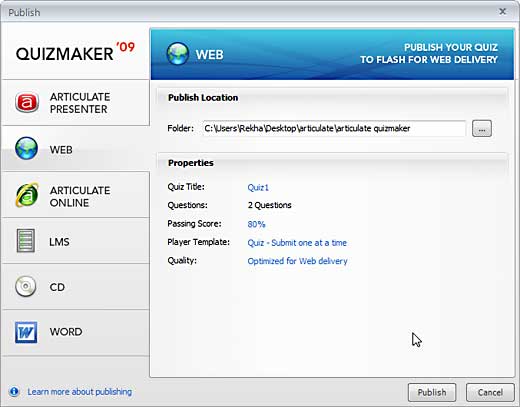The width and height of the screenshot is (520, 407).
Task: Select the Web globe icon in sidebar
Action: 26,148
